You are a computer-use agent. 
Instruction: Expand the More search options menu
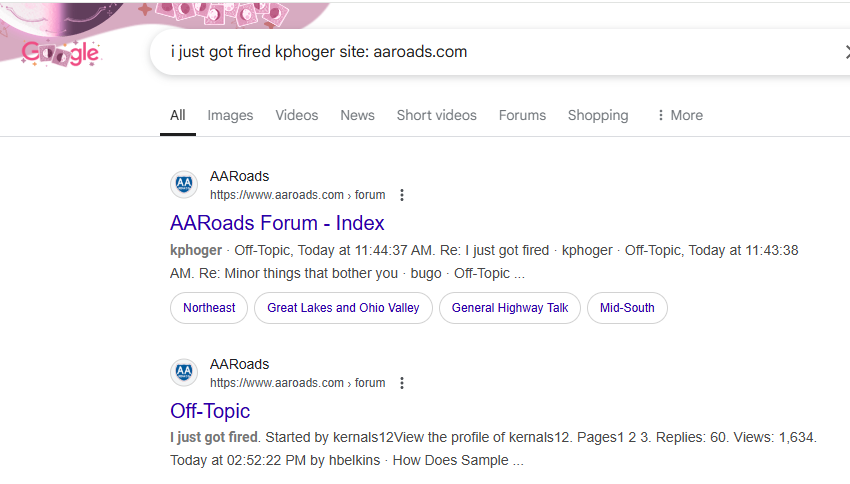tap(680, 115)
